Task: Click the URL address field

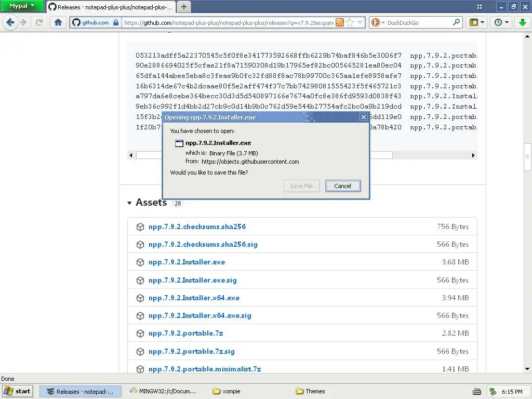Action: 229,23
